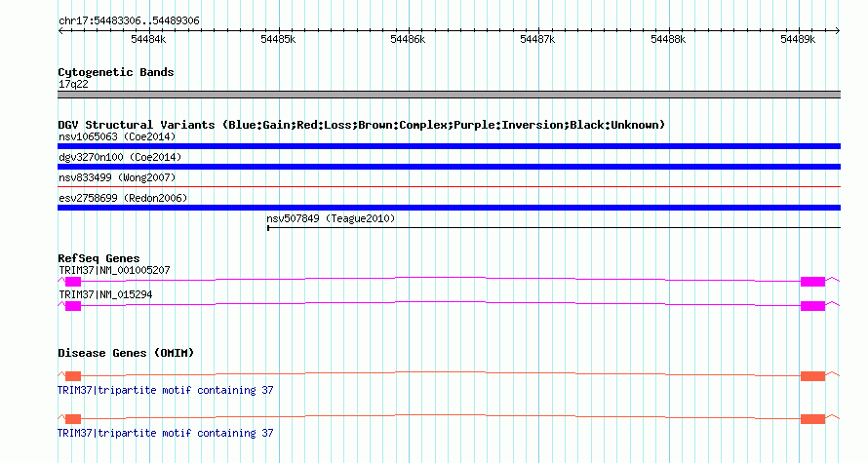
Task: Click left orange exon of first OMIM gene
Action: click(x=73, y=376)
